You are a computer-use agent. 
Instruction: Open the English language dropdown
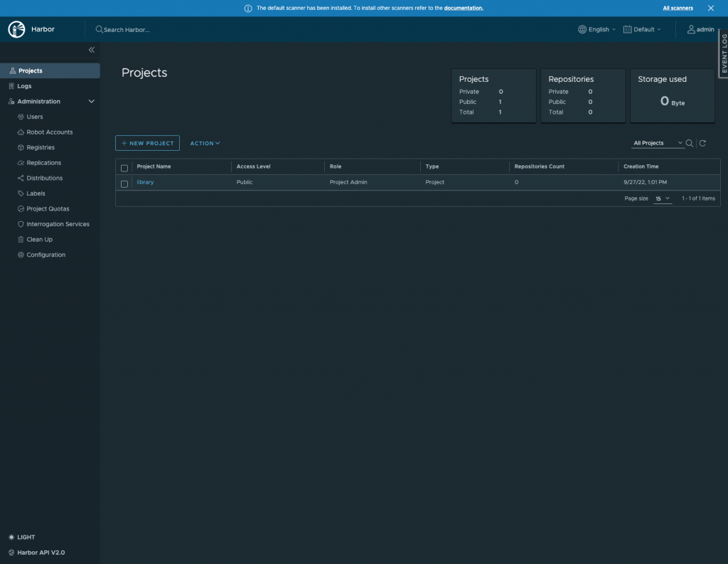tap(597, 29)
